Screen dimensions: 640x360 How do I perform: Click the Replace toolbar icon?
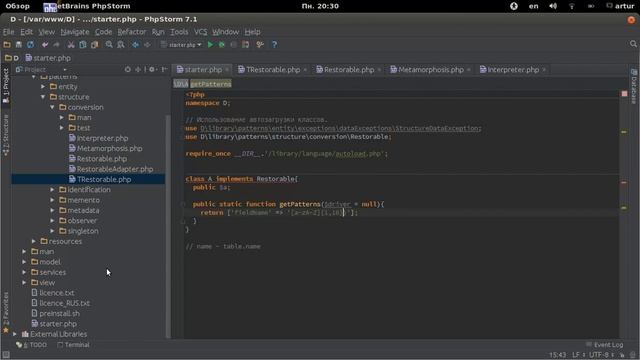click(121, 44)
